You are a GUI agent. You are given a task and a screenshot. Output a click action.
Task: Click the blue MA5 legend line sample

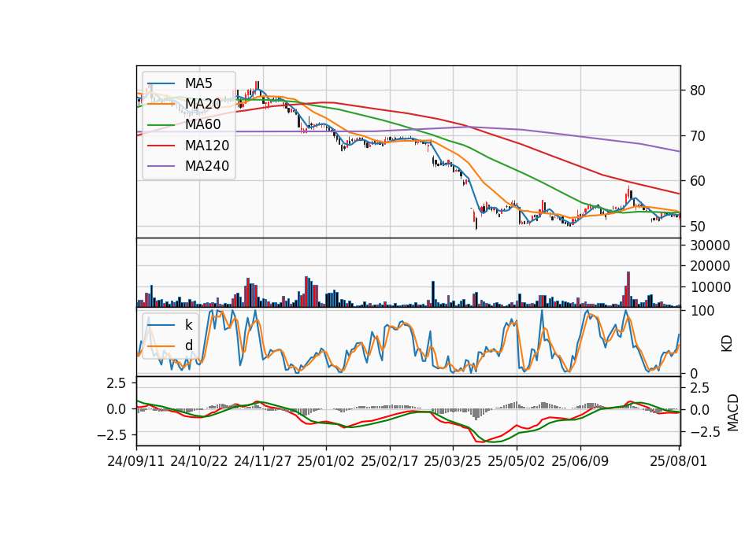pos(161,83)
